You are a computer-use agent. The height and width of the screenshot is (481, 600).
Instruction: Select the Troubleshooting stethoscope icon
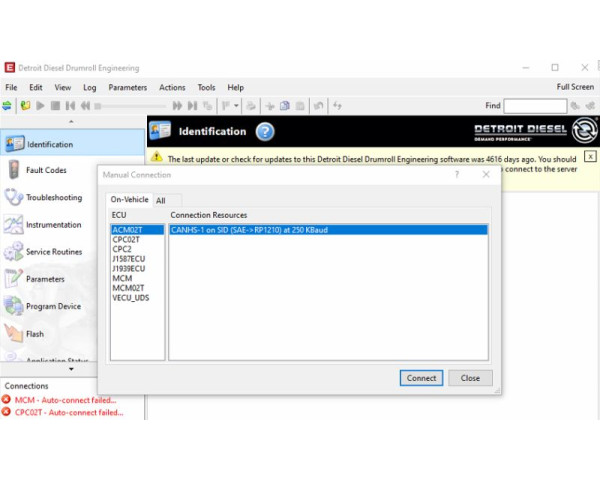(x=14, y=197)
